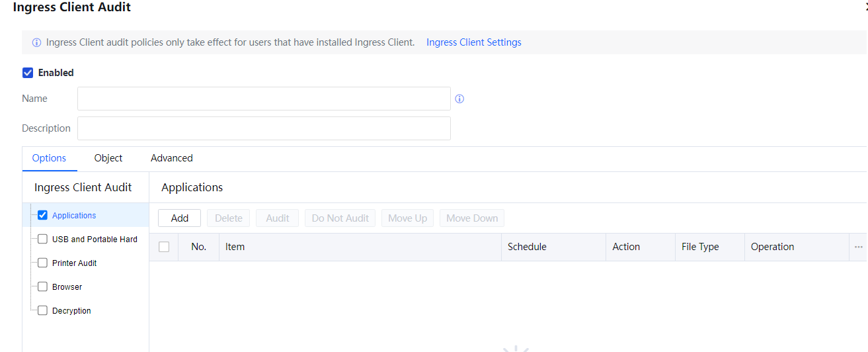Check the Decryption checkbox
This screenshot has height=352, width=868.
click(x=43, y=310)
